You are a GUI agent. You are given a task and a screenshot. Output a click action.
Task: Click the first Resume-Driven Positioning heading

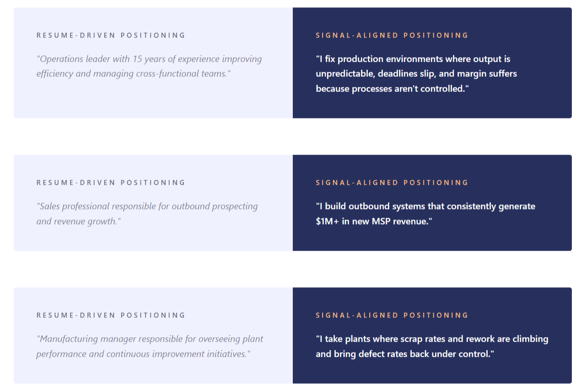click(111, 35)
